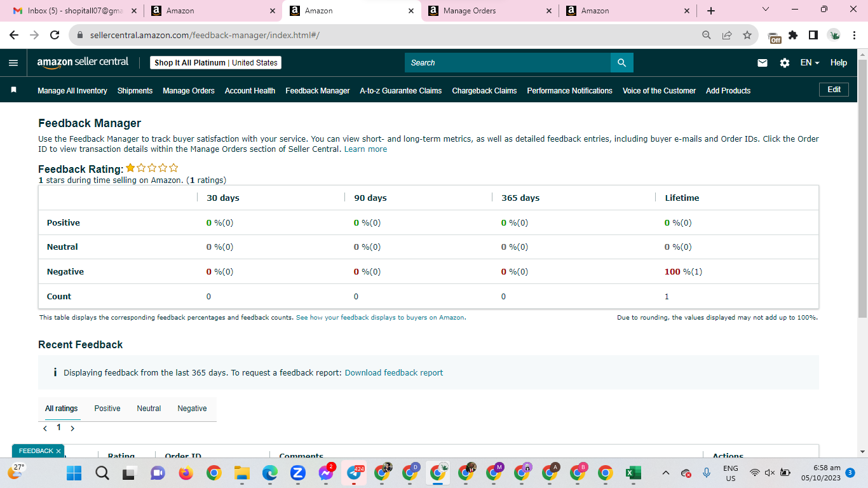
Task: Click the magnifier search button in Seller Central
Action: 622,63
